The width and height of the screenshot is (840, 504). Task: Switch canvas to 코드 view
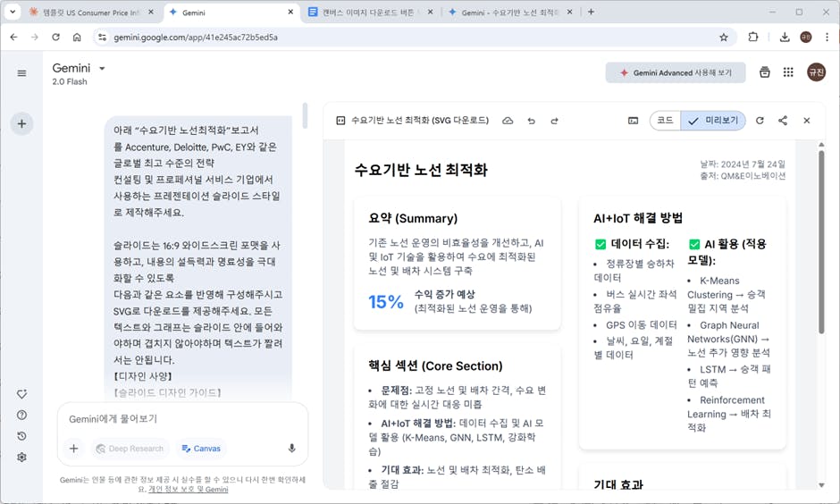[666, 121]
